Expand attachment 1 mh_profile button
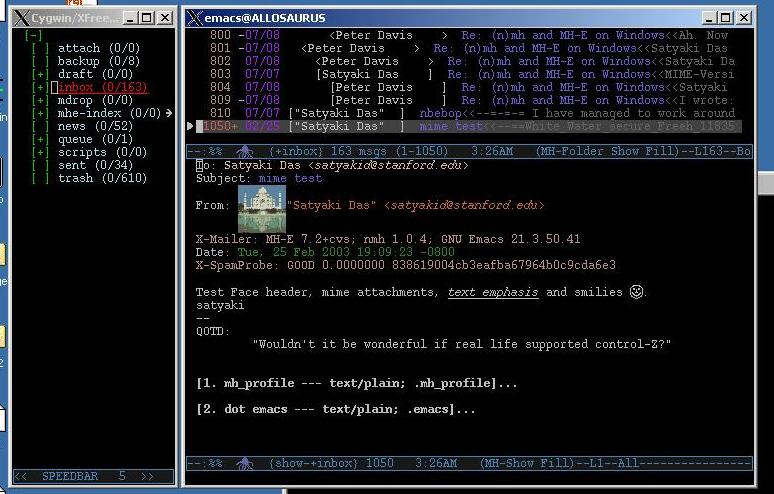 356,383
